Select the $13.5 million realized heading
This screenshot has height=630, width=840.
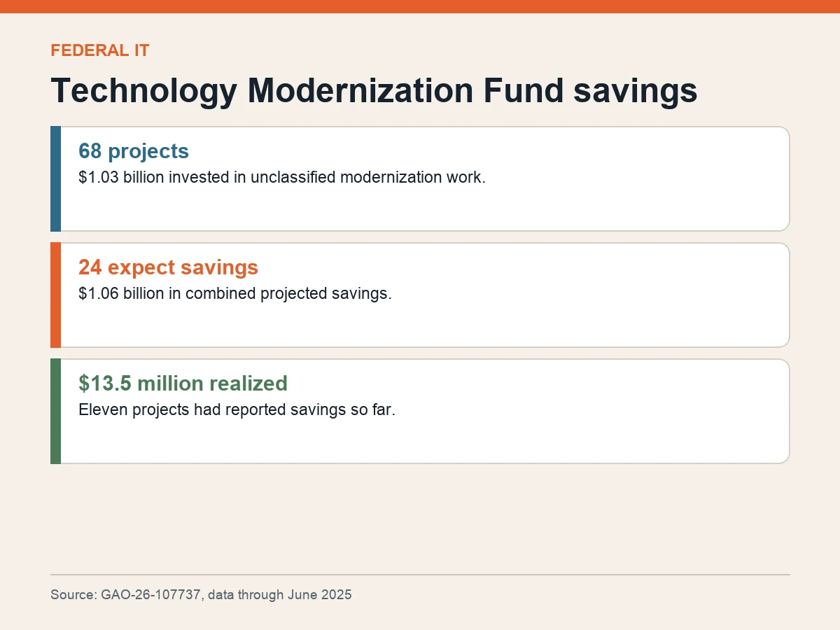(183, 384)
